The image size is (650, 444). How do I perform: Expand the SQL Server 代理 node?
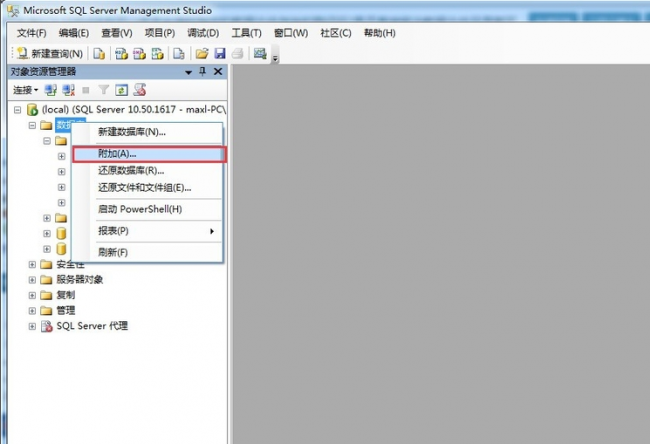coord(32,326)
